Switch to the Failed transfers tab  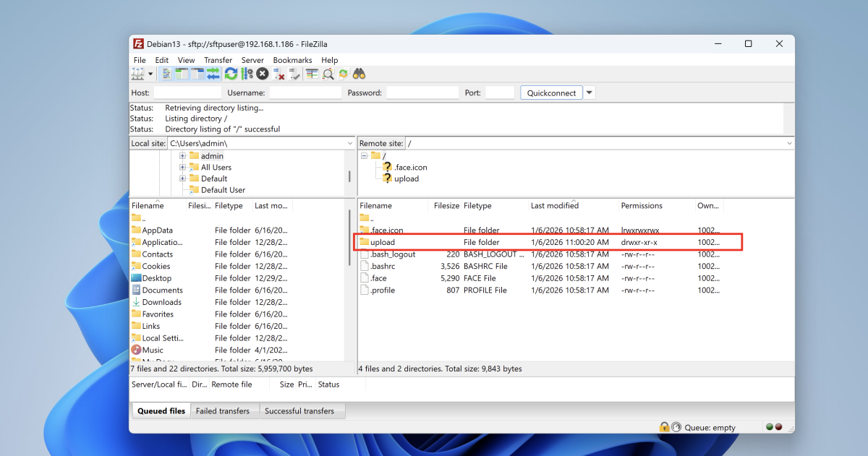pyautogui.click(x=223, y=411)
